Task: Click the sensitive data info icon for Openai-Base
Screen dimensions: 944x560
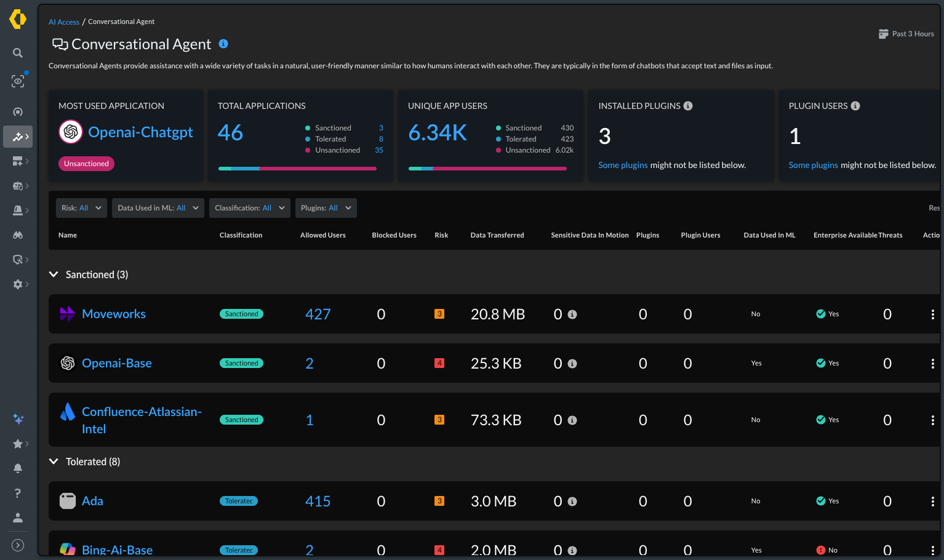Action: pyautogui.click(x=572, y=364)
